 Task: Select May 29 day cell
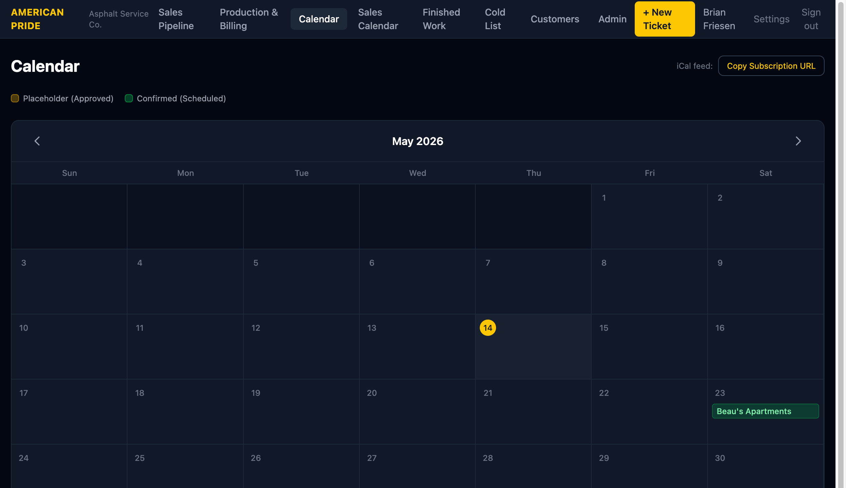tap(649, 466)
